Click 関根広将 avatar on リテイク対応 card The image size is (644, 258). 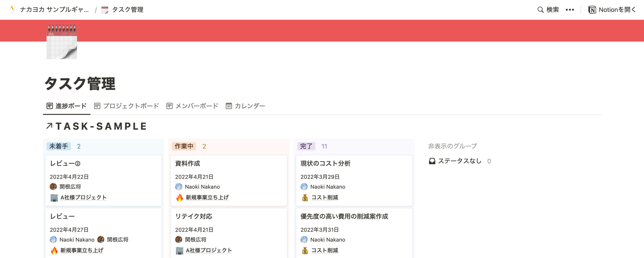[x=179, y=239]
